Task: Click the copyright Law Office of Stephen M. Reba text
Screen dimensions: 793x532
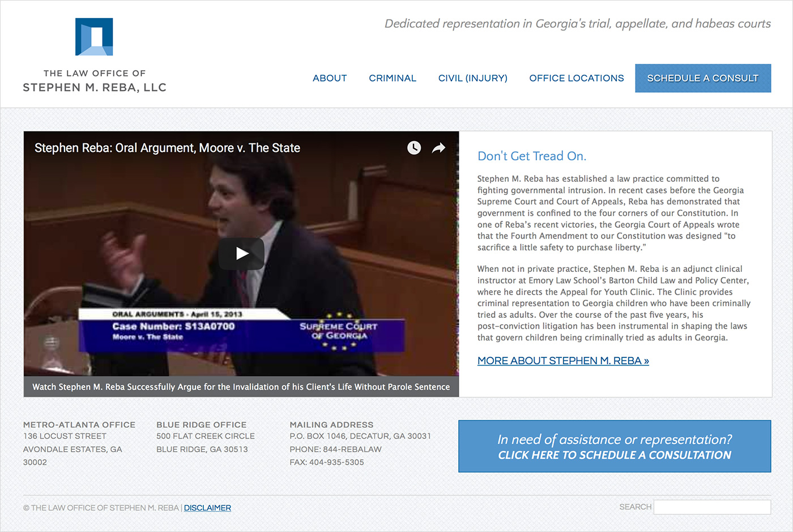Action: coord(101,508)
